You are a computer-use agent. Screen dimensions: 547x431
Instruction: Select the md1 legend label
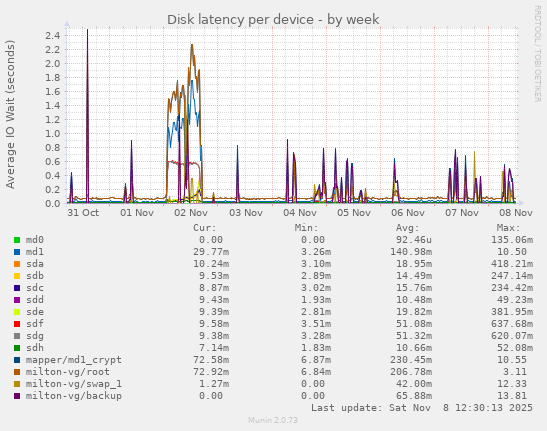[x=35, y=252]
